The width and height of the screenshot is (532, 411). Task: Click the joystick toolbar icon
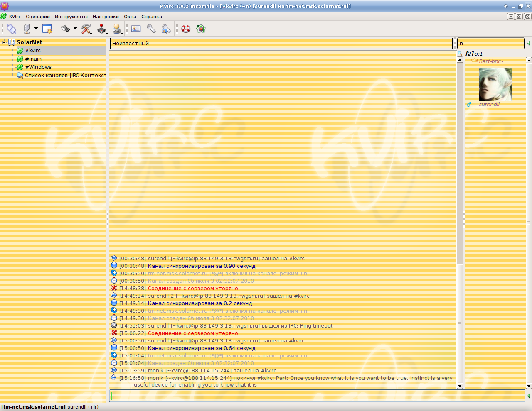102,29
